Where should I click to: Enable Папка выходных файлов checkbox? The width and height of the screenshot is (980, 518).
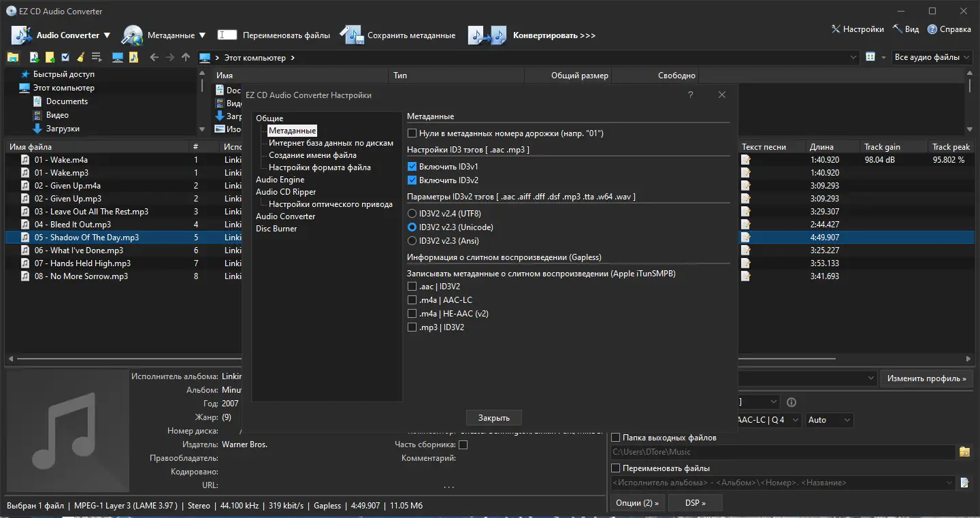point(616,438)
